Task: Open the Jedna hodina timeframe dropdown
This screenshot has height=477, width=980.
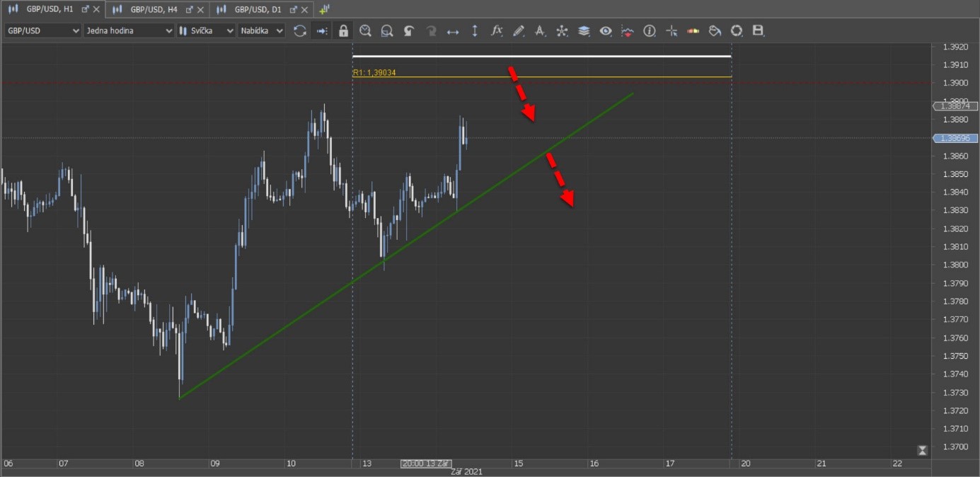Action: [129, 30]
